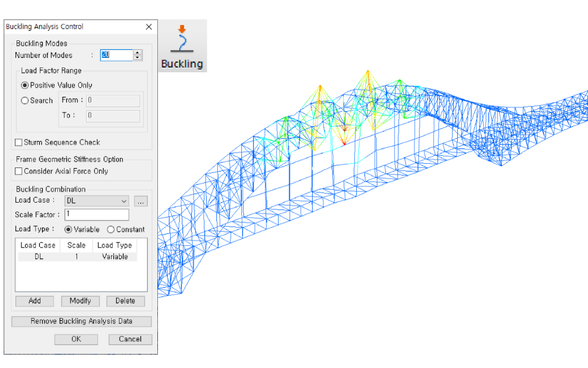Select the DL row in load table
The width and height of the screenshot is (588, 368).
(77, 256)
